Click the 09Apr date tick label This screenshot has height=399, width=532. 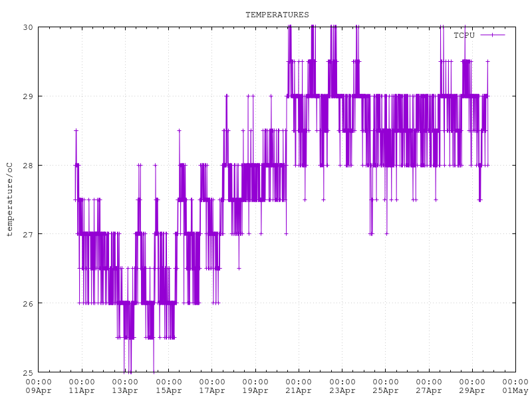point(39,390)
